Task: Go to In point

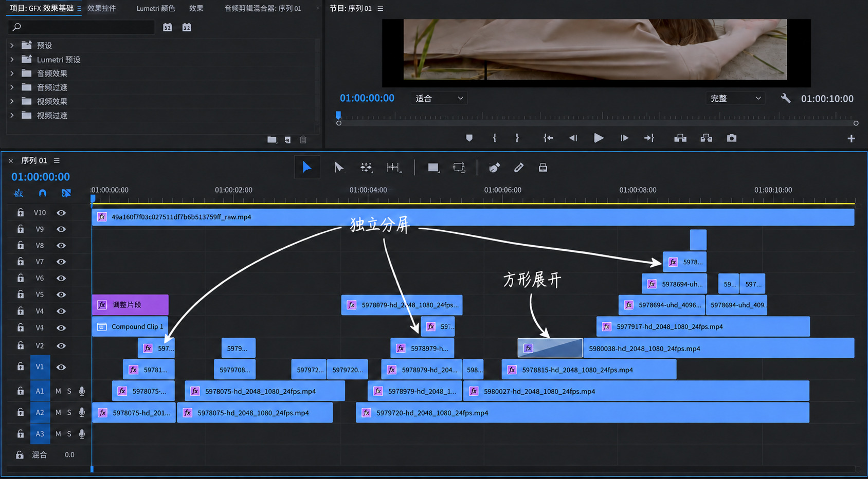Action: (x=548, y=138)
